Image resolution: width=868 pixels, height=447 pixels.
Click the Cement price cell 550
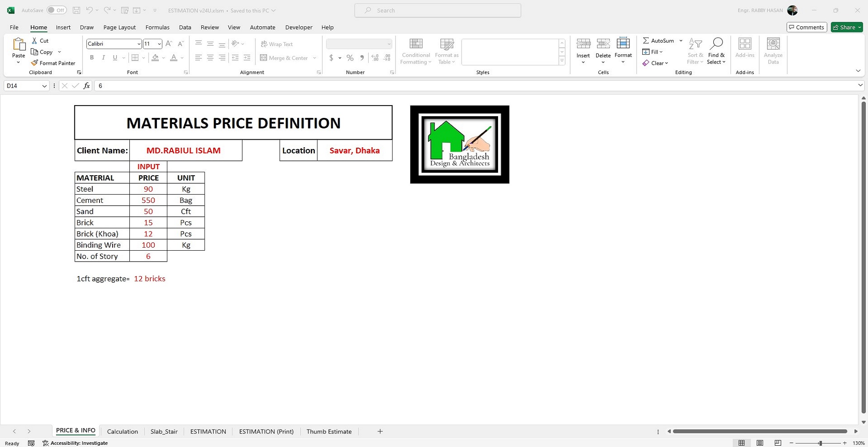click(x=148, y=200)
